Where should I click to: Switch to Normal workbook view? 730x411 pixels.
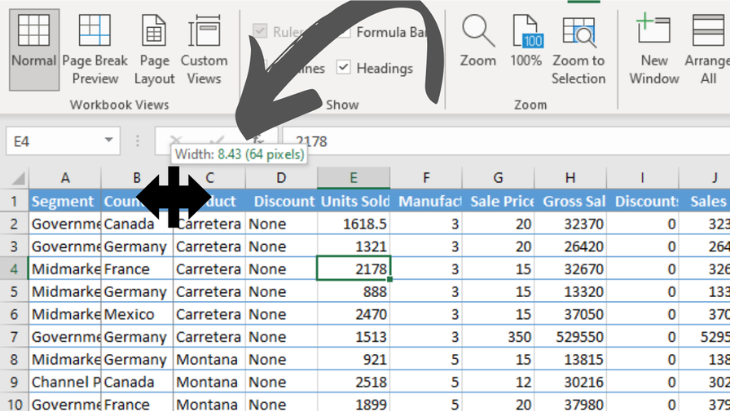[x=34, y=49]
